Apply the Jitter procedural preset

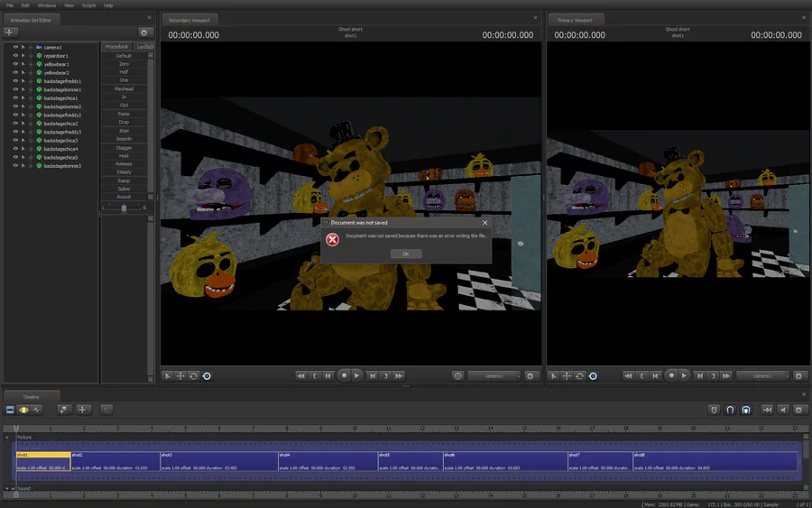pos(124,131)
